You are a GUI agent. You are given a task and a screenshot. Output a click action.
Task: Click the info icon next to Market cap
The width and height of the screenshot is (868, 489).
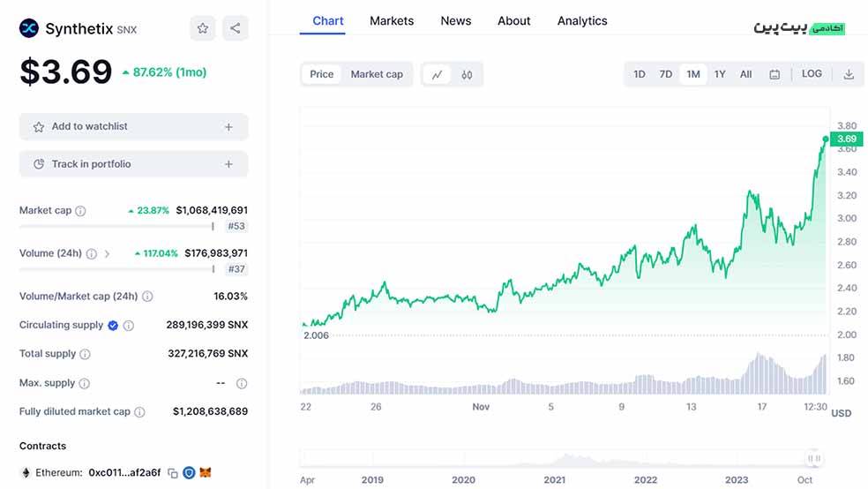tap(80, 211)
